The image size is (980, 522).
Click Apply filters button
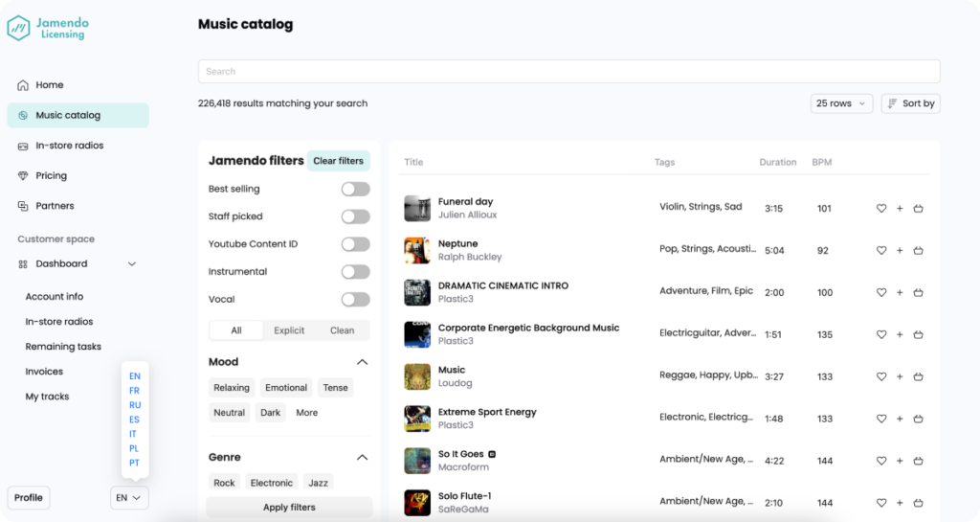pos(289,507)
